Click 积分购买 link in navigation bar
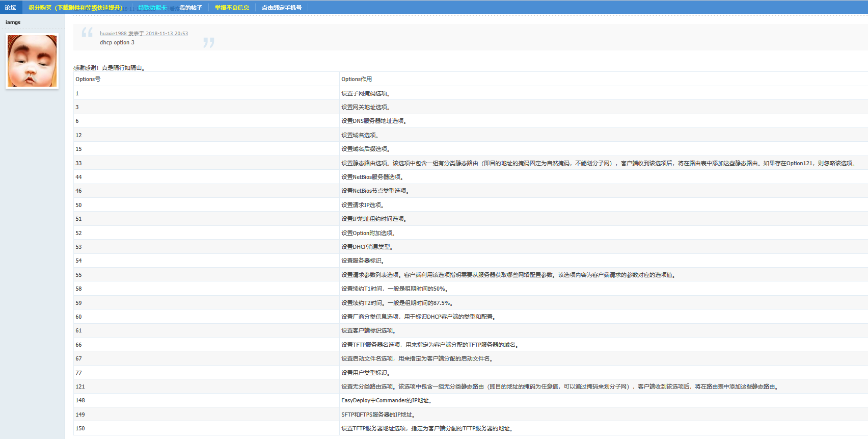Screen dimensions: 868x439 pyautogui.click(x=75, y=8)
